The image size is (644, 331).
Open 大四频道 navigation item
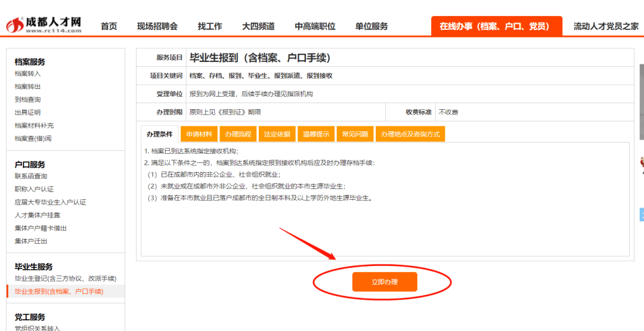coord(258,26)
